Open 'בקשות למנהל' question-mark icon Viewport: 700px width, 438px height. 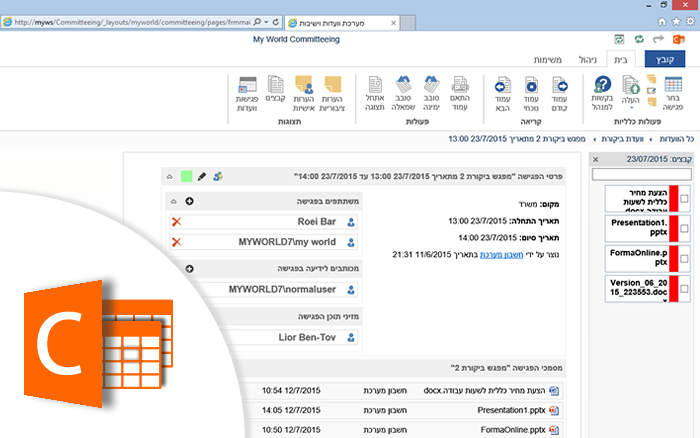click(x=602, y=84)
